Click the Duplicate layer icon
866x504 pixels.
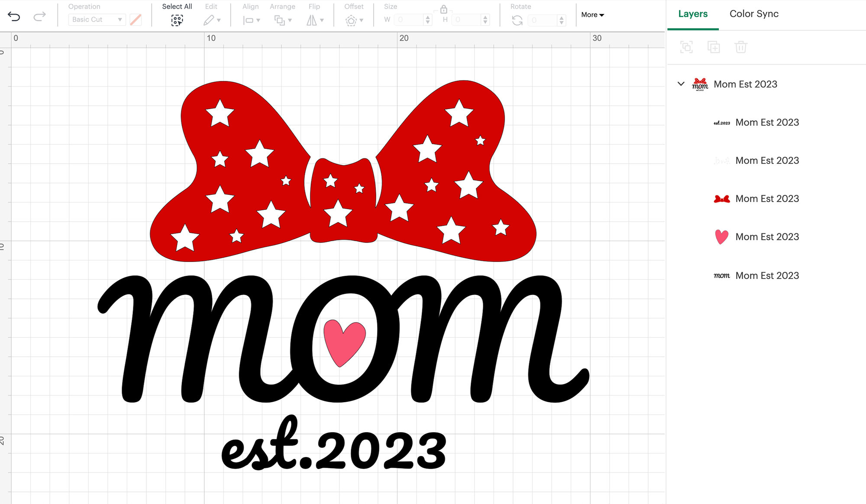click(714, 47)
